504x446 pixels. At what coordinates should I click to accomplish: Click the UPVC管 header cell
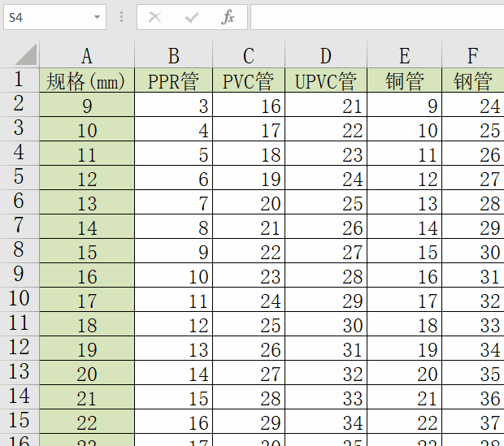pos(326,80)
